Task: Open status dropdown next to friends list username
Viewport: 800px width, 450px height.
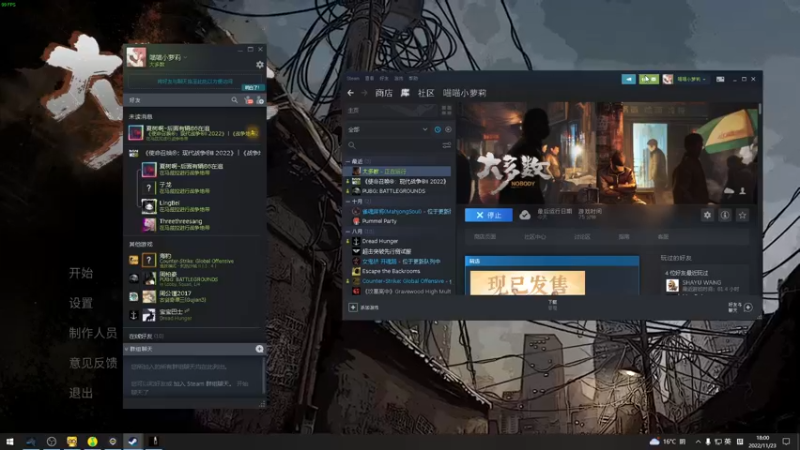Action: 185,58
